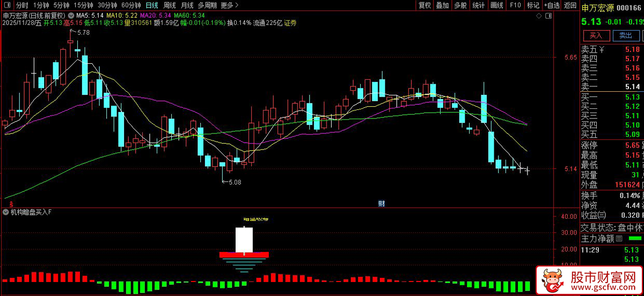Click the 11:29 trade tick row
Image resolution: width=644 pixels, height=296 pixels.
pyautogui.click(x=612, y=250)
